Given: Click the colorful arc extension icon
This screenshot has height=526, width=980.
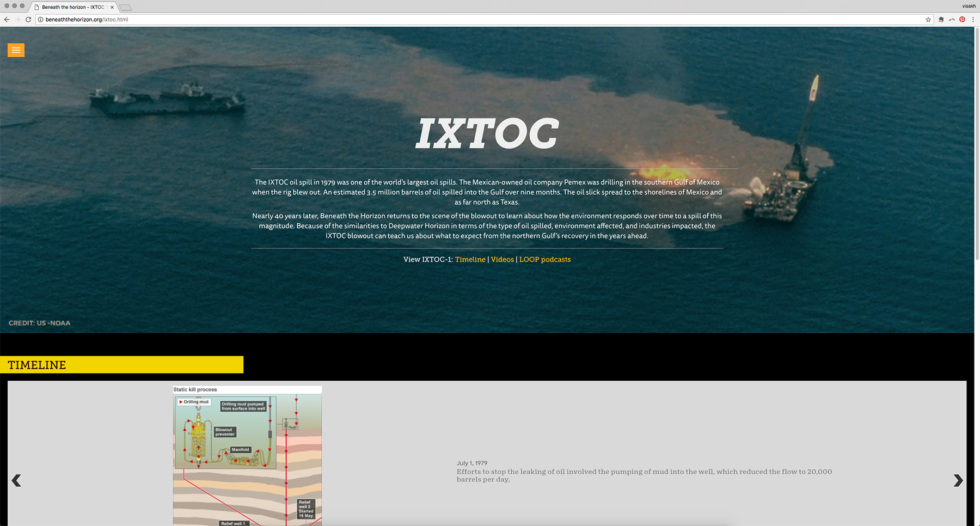Looking at the screenshot, I should tap(952, 20).
